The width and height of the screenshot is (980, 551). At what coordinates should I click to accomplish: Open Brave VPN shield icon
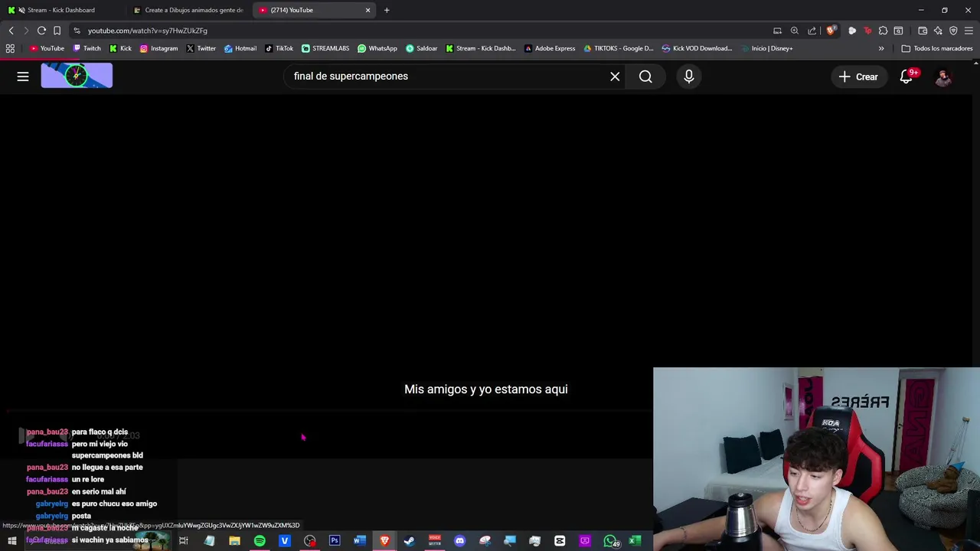click(x=953, y=31)
